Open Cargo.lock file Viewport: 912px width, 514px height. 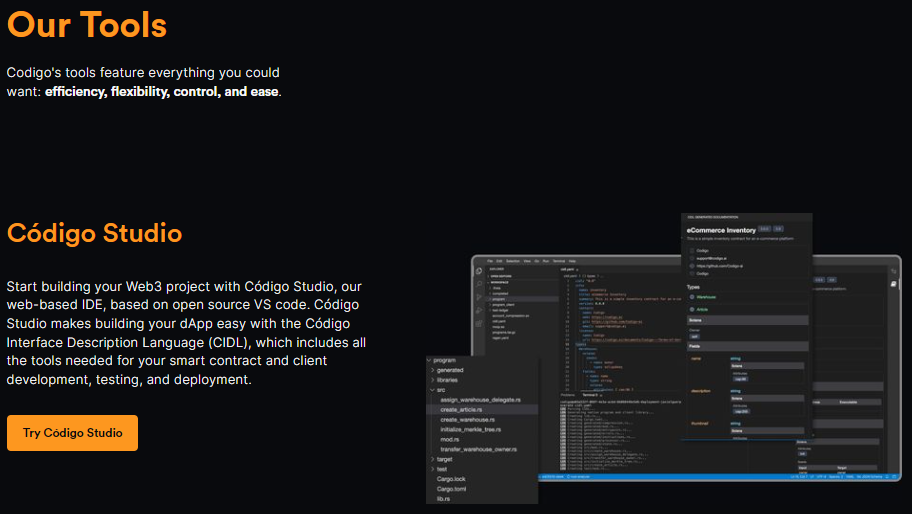[x=451, y=479]
